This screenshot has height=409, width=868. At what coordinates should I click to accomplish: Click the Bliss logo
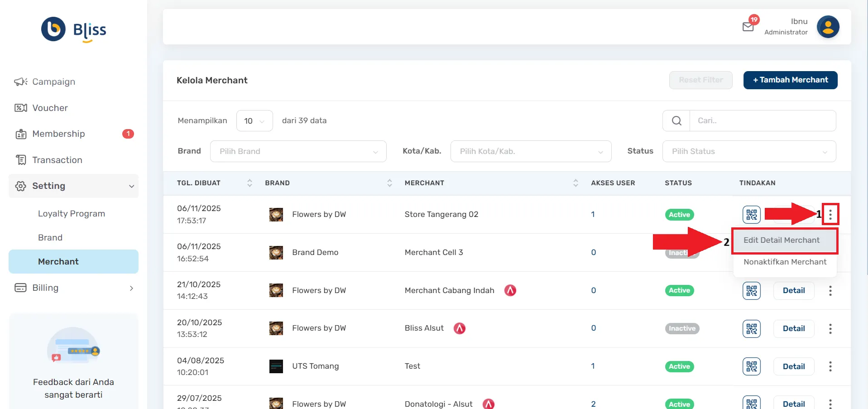[74, 30]
